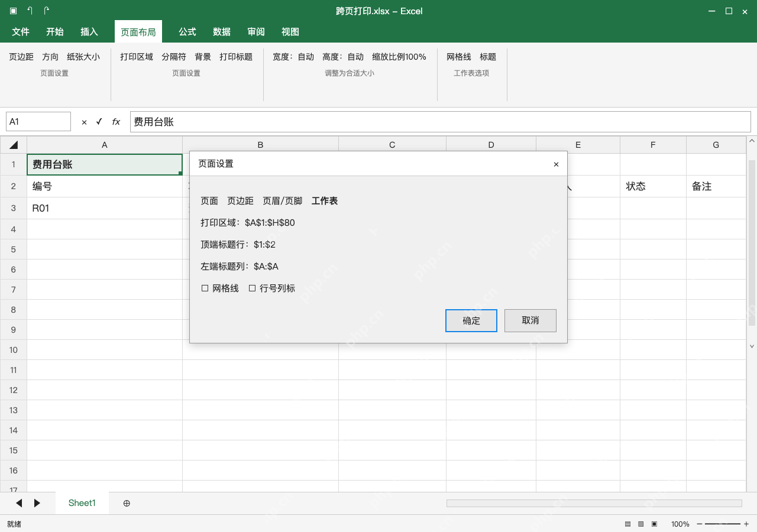Viewport: 757px width, 532px height.
Task: Click the horizontal scrollbar below the grid
Action: point(594,503)
